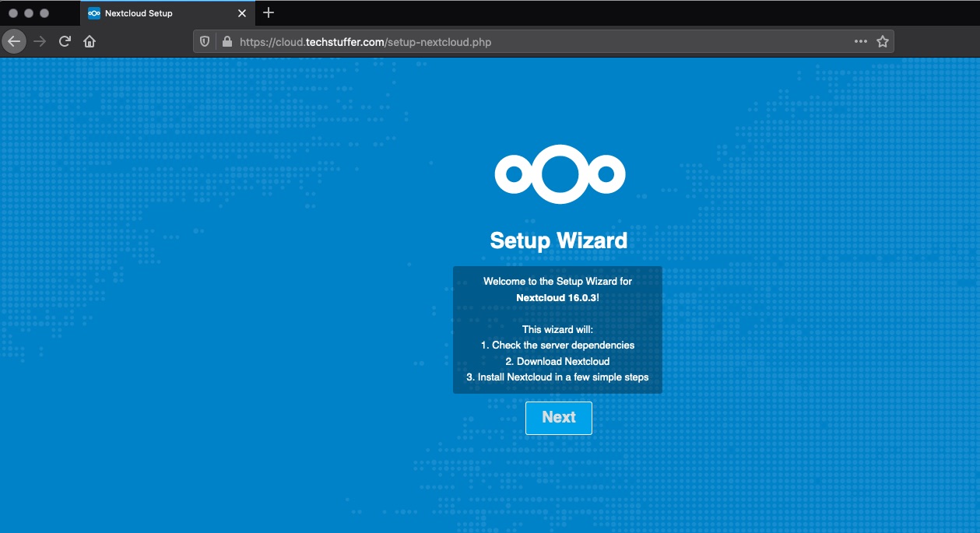Open a new tab with the plus button
This screenshot has height=533, width=980.
click(269, 12)
